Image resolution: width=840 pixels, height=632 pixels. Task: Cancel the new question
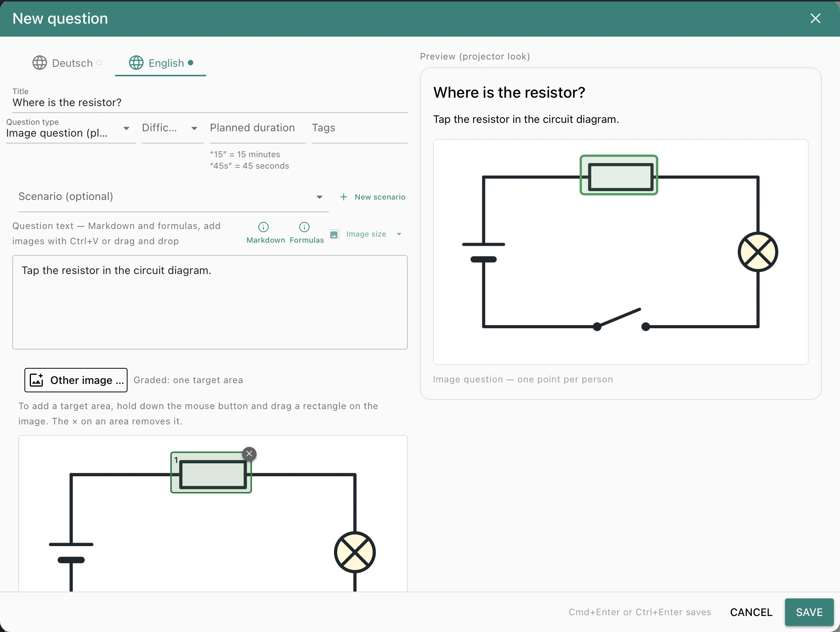[x=751, y=612]
